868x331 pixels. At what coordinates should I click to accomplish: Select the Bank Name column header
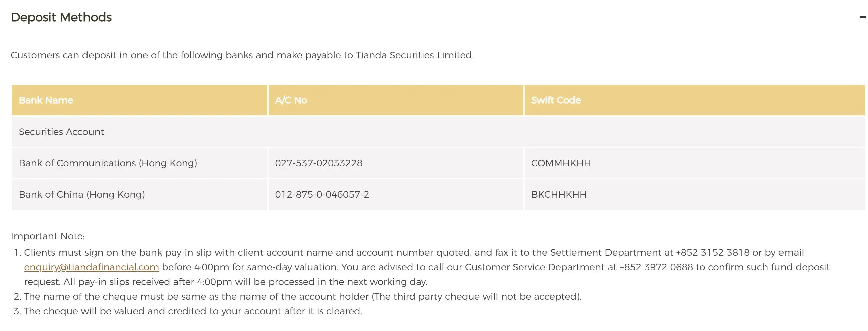(x=140, y=100)
